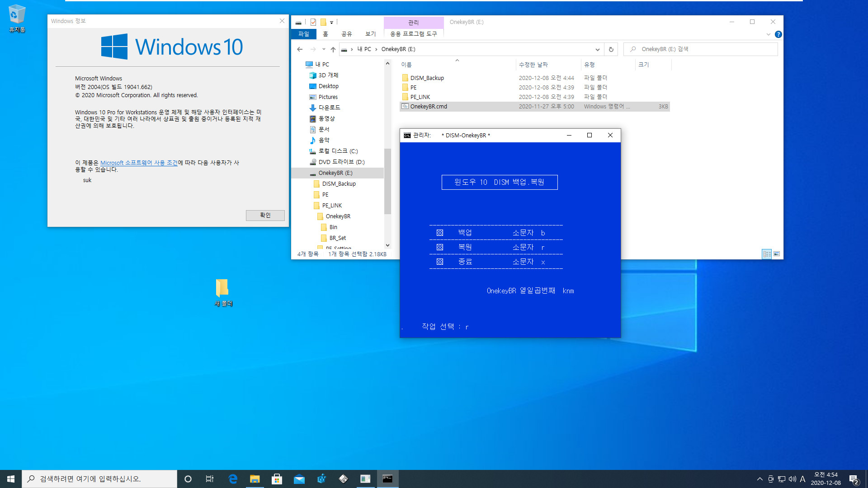The height and width of the screenshot is (488, 868).
Task: Select 내 PC in the navigation tree
Action: coord(322,65)
